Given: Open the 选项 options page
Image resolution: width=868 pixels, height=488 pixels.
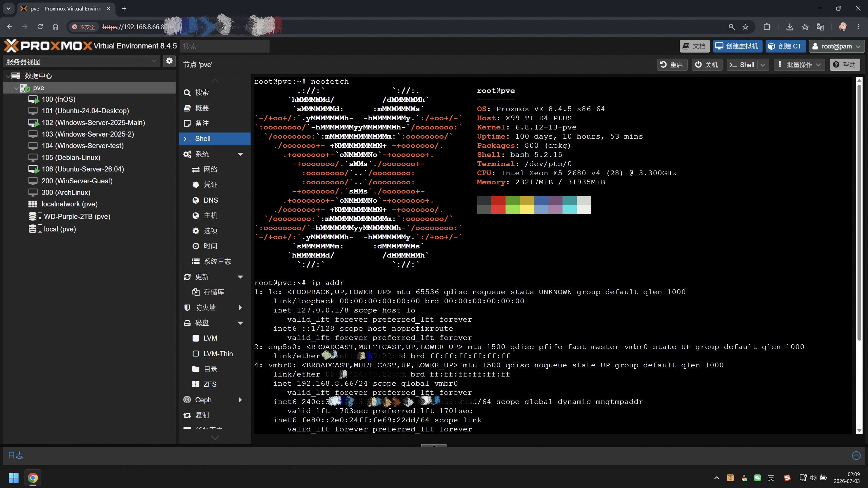Looking at the screenshot, I should point(214,231).
